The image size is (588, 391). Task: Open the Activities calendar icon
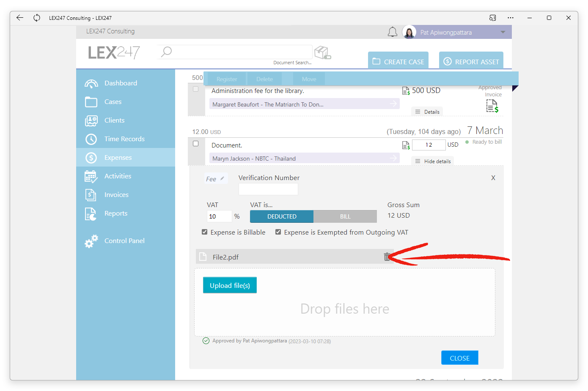pyautogui.click(x=91, y=176)
